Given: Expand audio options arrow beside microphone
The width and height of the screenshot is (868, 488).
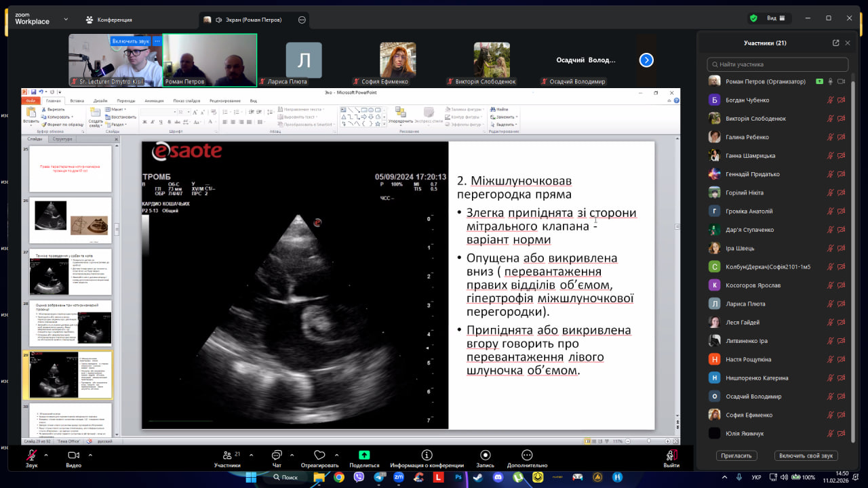Looking at the screenshot, I should (x=46, y=455).
